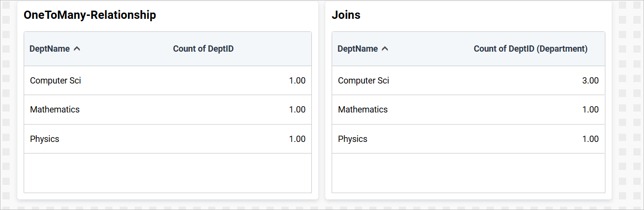Select Mathematics count value in Joins table
This screenshot has height=210, width=644.
pos(590,110)
